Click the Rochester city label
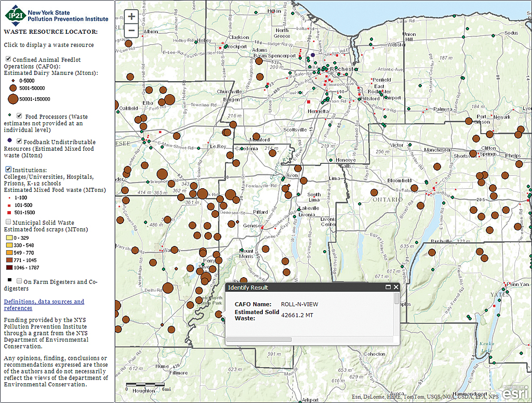 coord(344,69)
